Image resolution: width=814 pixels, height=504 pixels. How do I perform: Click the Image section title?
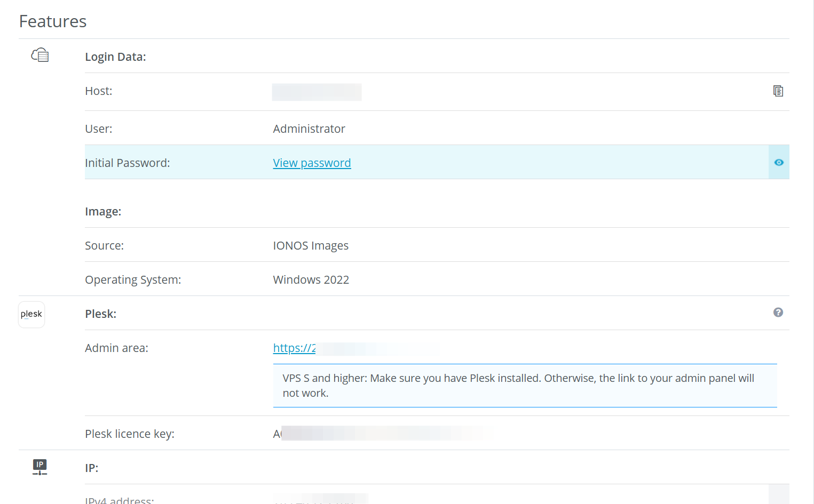(x=103, y=212)
